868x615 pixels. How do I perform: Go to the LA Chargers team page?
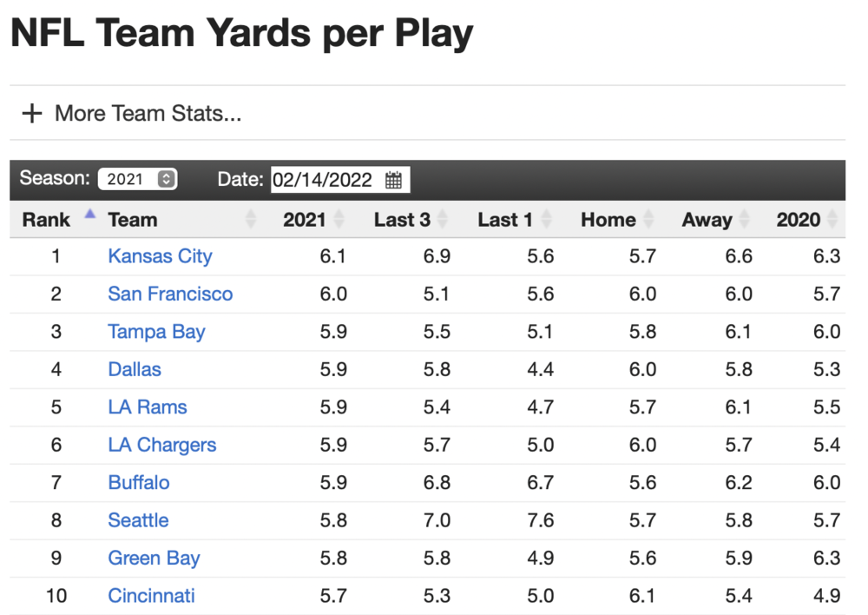click(161, 445)
